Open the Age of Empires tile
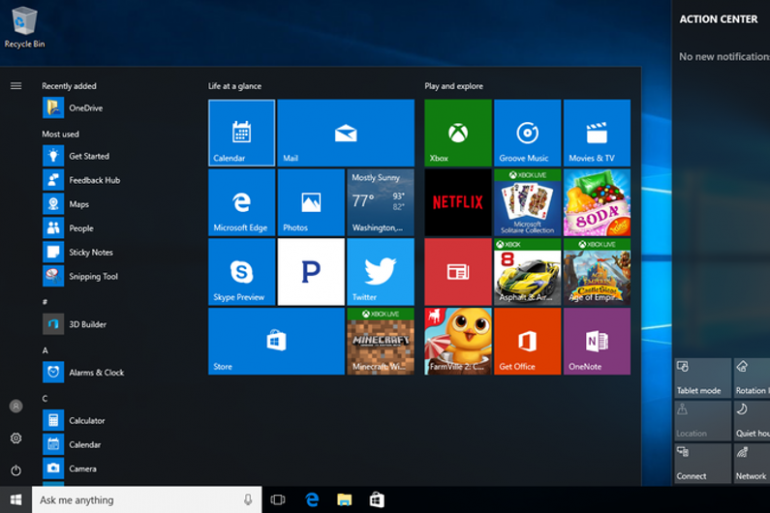Screen dimensions: 770x513 click(x=597, y=272)
